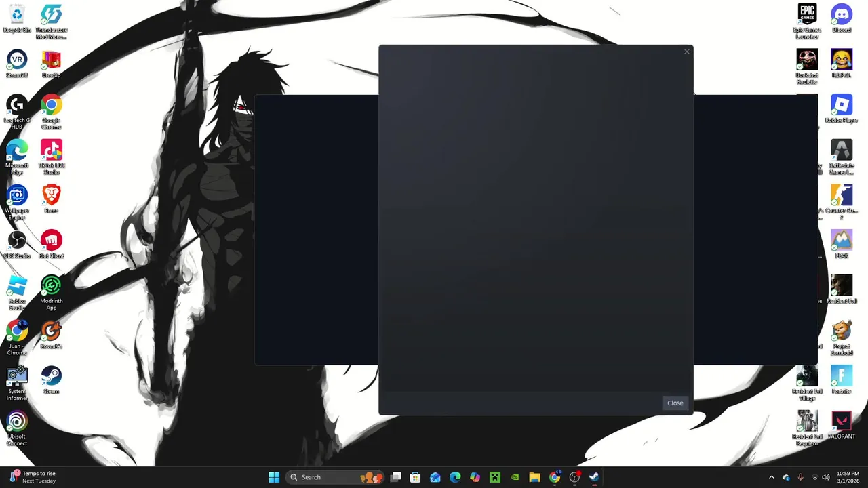The width and height of the screenshot is (868, 488).
Task: Open Microsoft Edge desktop shortcut
Action: [17, 157]
